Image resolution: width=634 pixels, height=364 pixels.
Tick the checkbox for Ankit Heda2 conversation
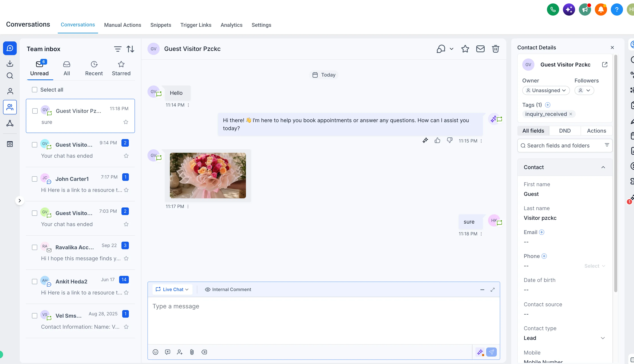coord(35,282)
